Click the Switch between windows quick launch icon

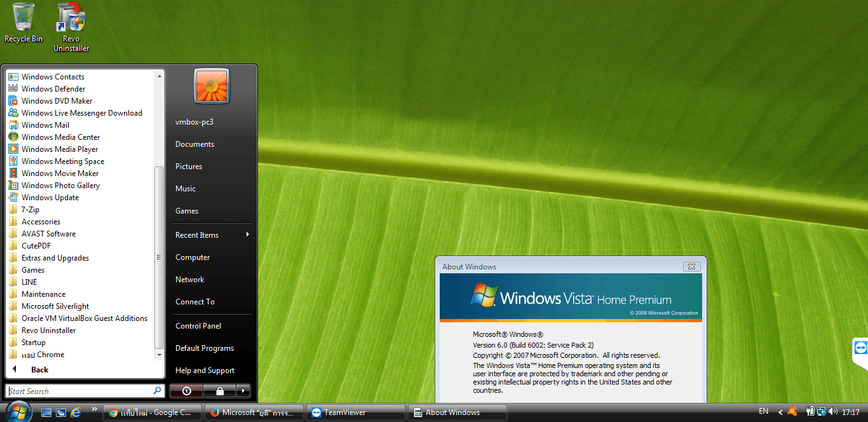61,412
